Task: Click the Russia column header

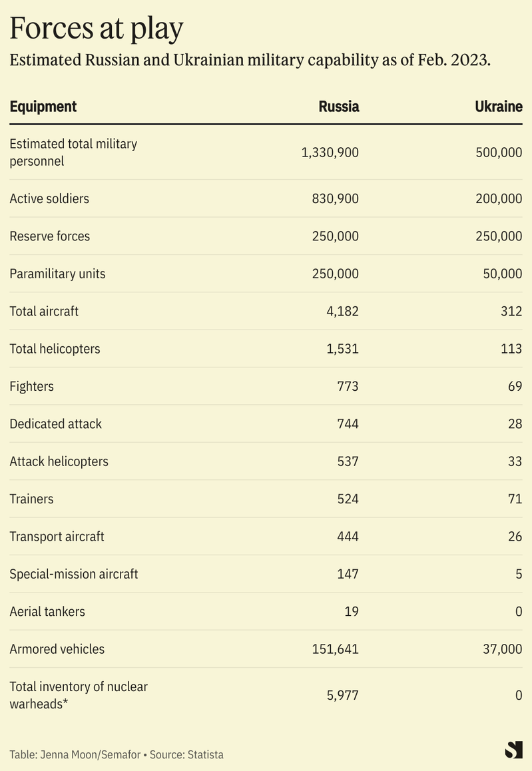Action: coord(339,107)
